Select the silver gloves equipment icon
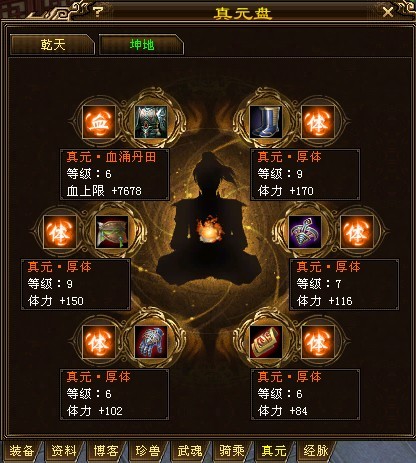 (x=151, y=342)
